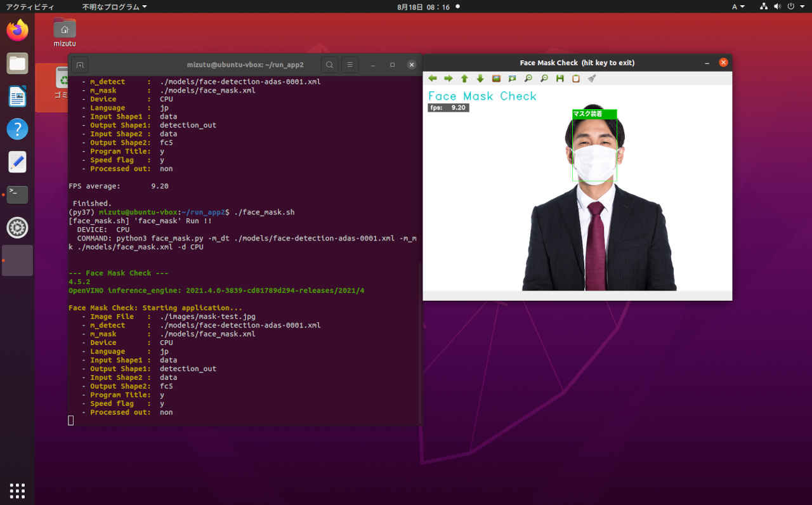
Task: Save the image with the floppy icon
Action: coord(560,79)
